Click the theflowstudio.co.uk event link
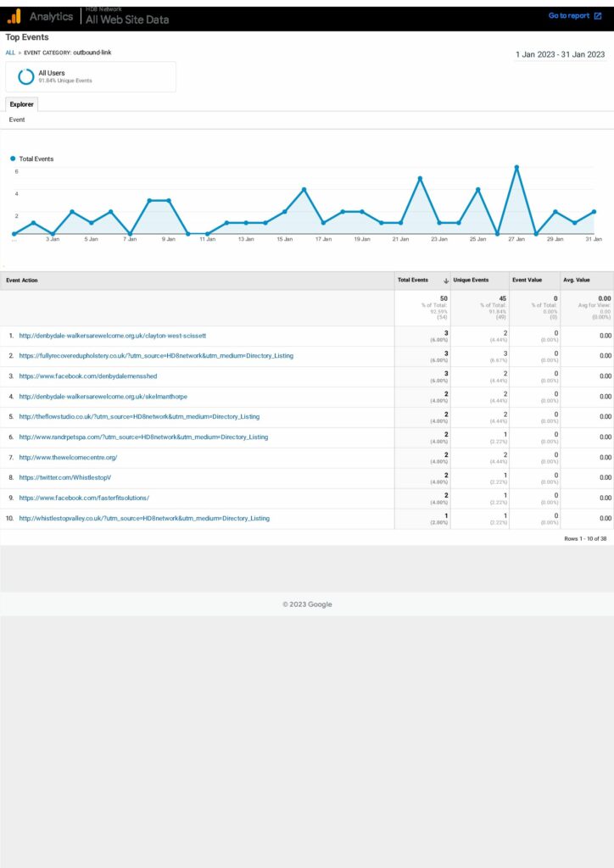Image resolution: width=614 pixels, height=868 pixels. click(139, 417)
